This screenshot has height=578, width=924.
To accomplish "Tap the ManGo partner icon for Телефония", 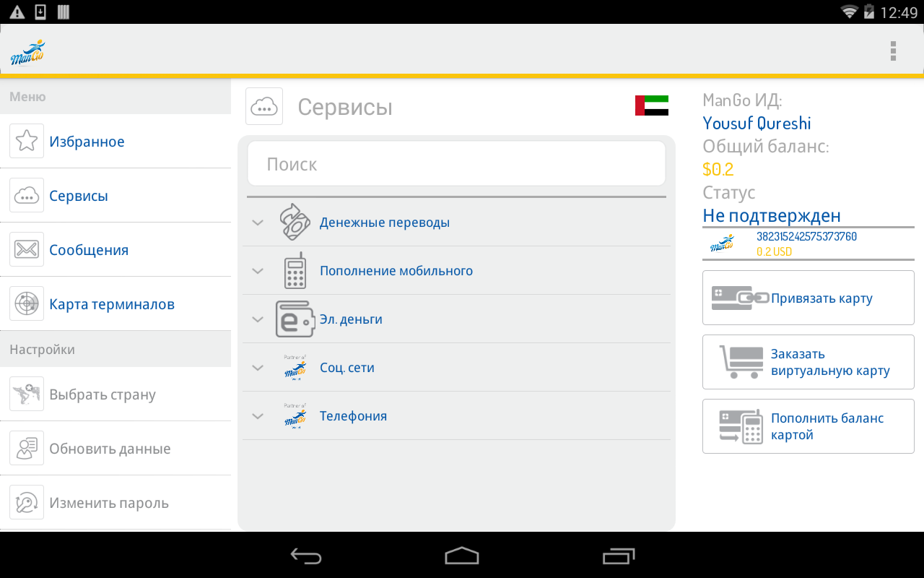I will tap(295, 415).
